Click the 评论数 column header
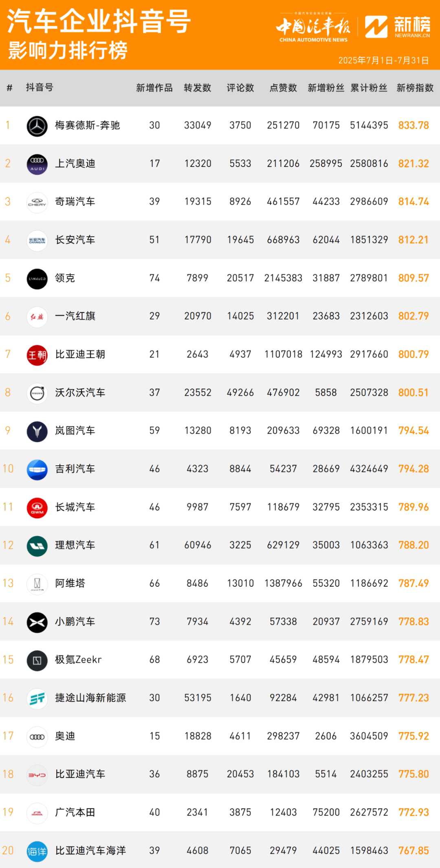Screen dimensions: 440x868 click(x=240, y=88)
